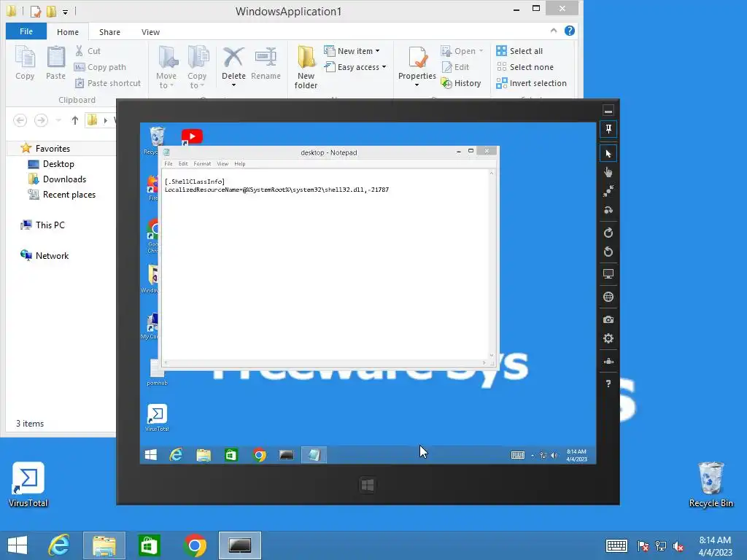Open simulator screenshot settings gear
Screen dimensions: 747x560
608,338
